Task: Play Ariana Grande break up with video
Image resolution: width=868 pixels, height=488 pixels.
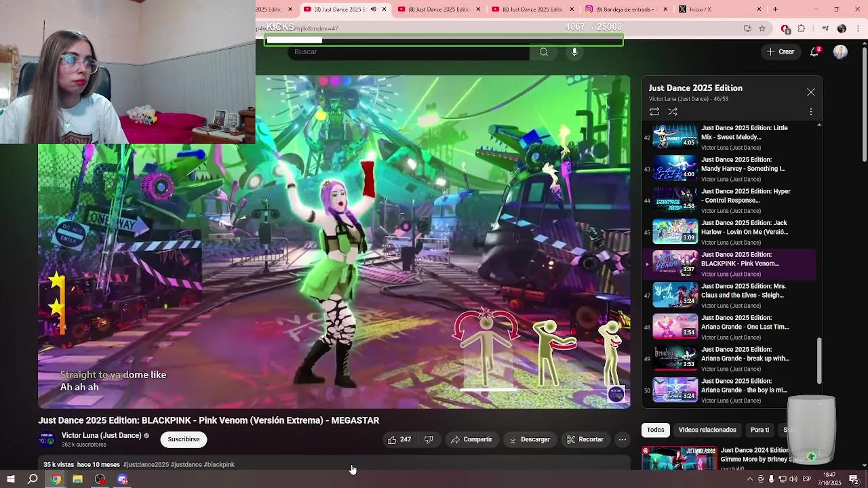Action: click(x=730, y=359)
